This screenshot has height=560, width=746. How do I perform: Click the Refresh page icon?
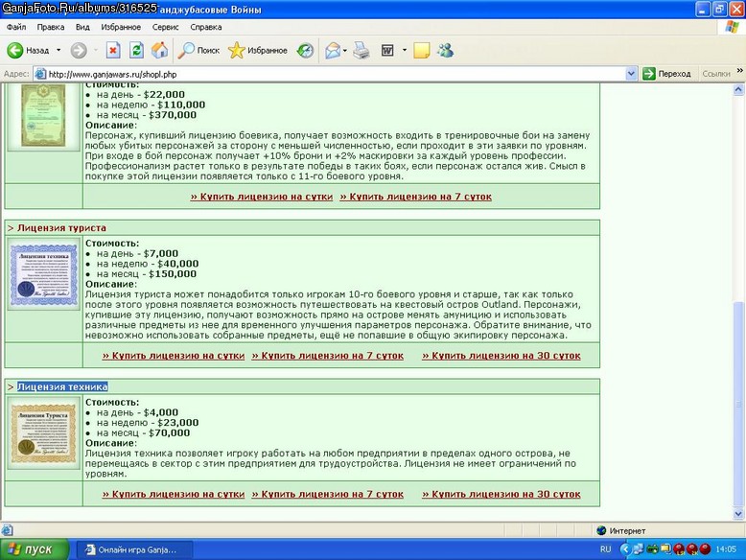[x=136, y=50]
